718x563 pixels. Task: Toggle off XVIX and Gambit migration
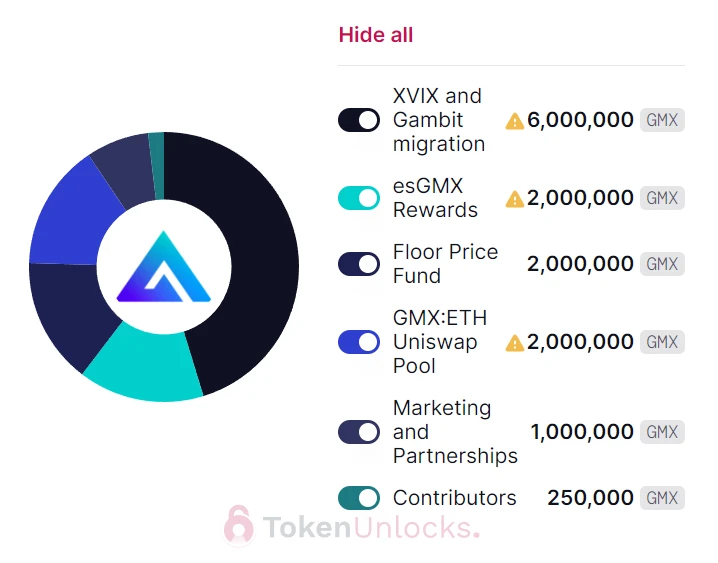pos(359,120)
